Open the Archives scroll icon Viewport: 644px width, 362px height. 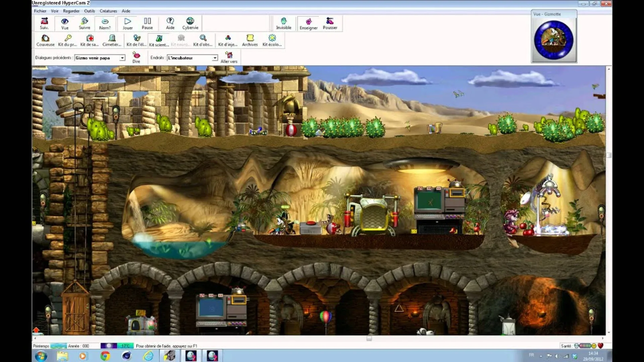coord(250,40)
